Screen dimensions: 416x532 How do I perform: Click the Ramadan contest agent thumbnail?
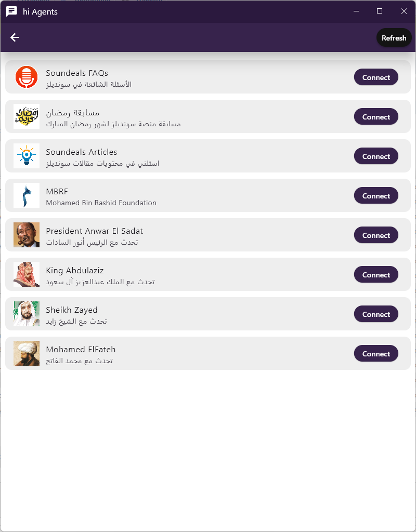27,116
